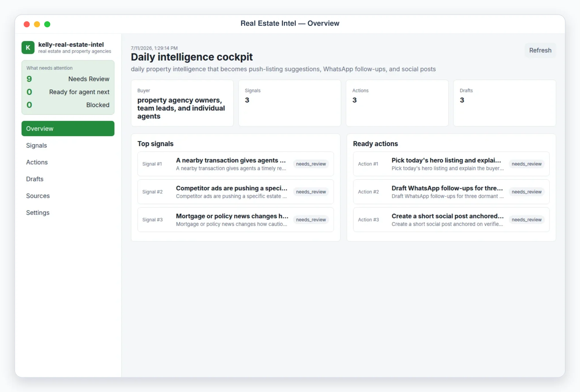Image resolution: width=580 pixels, height=392 pixels.
Task: Click the Real Estate Intel — Overview window title
Action: click(x=290, y=23)
